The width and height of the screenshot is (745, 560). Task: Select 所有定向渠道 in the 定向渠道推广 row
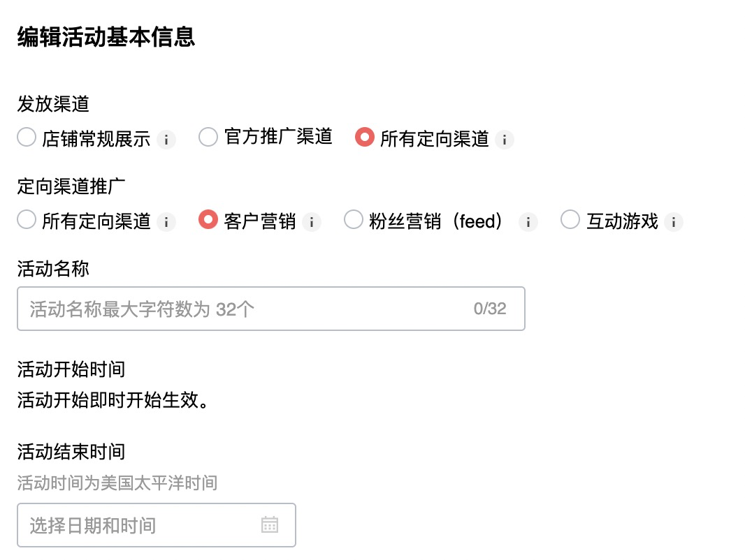25,219
